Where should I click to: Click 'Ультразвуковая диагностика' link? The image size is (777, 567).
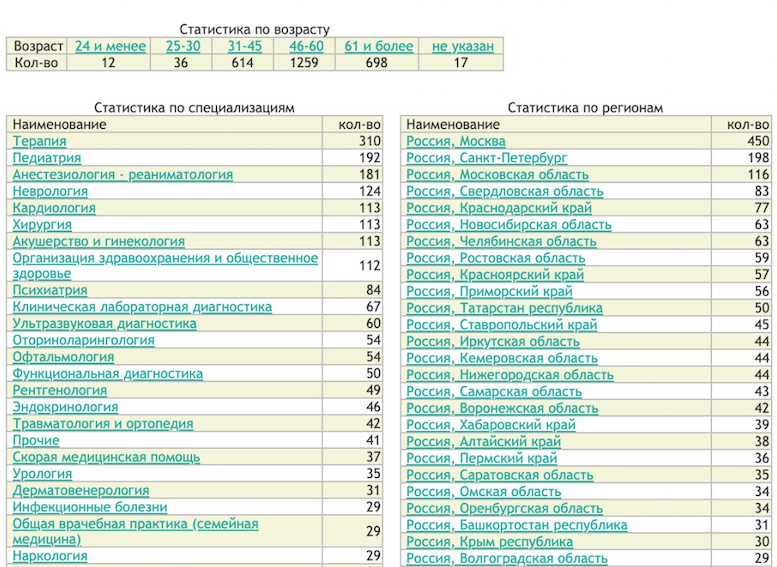pyautogui.click(x=105, y=324)
